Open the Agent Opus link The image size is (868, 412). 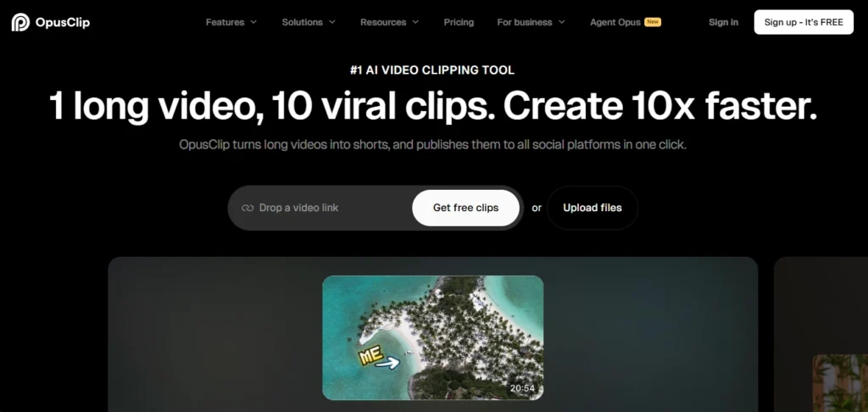coord(615,22)
